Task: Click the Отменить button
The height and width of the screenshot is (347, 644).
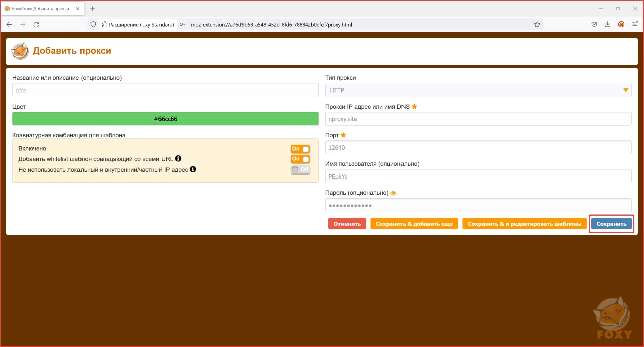Action: pos(347,224)
